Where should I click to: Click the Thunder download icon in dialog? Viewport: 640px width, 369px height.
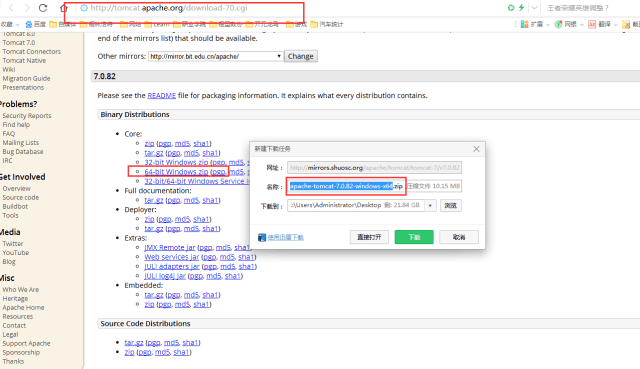point(262,237)
